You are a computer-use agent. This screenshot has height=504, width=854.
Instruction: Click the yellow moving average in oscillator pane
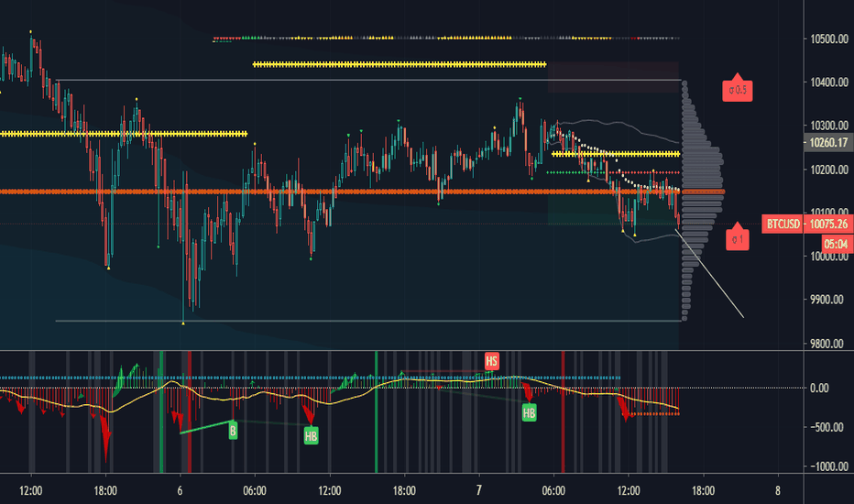pyautogui.click(x=339, y=396)
